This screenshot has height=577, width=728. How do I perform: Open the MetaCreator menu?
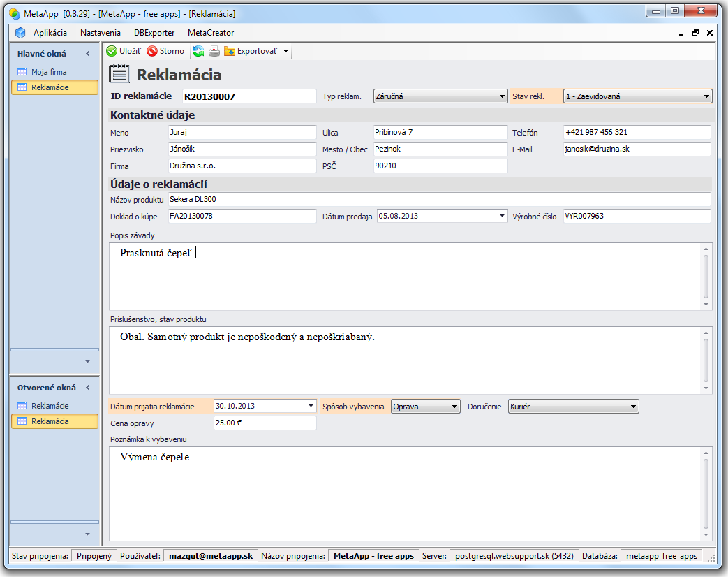pyautogui.click(x=211, y=33)
